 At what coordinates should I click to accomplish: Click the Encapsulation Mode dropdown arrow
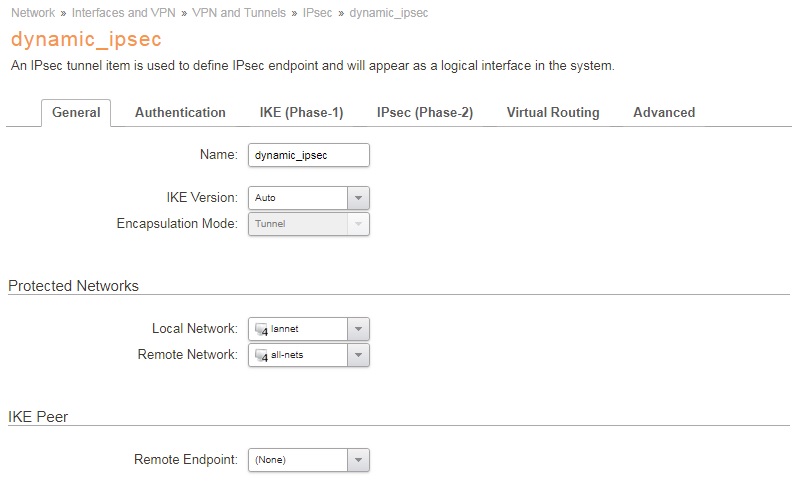coord(358,224)
